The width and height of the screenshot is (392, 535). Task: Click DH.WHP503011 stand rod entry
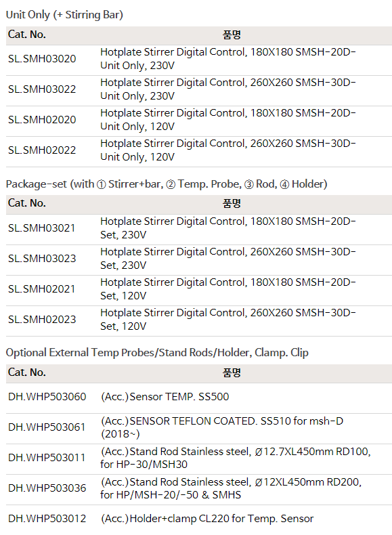coord(47,458)
